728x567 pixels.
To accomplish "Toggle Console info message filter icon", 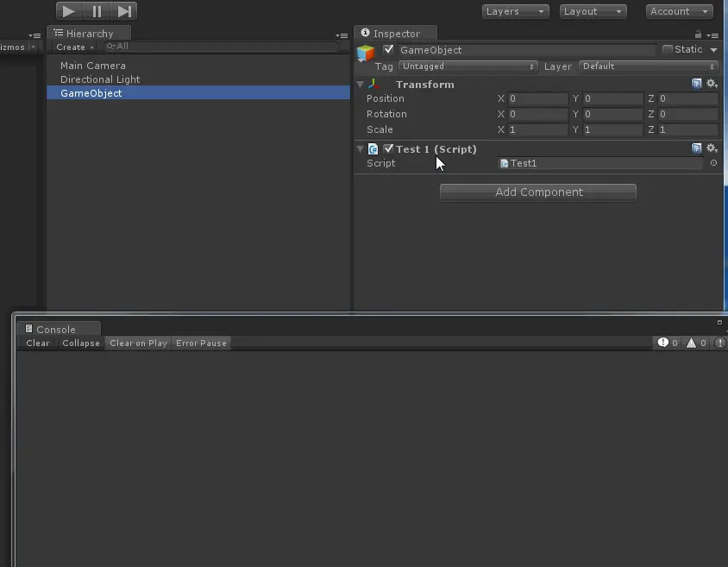I will [x=667, y=343].
